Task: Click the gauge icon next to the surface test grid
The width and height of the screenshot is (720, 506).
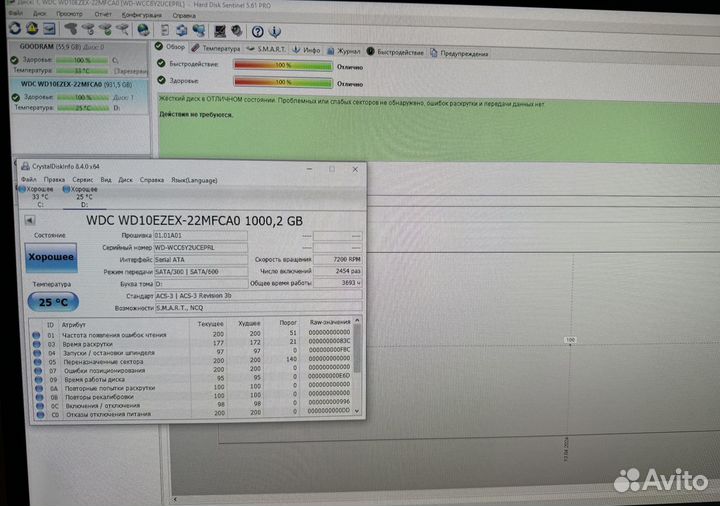Action: [237, 31]
